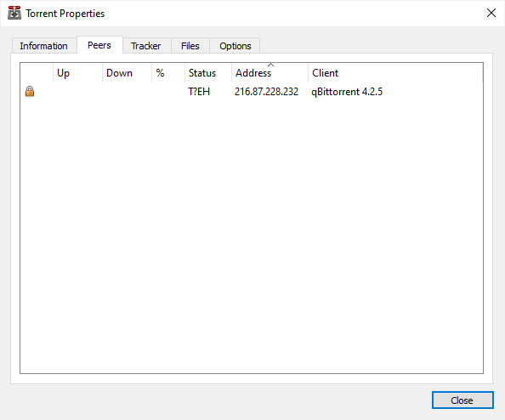505x420 pixels.
Task: Sort by the Client column header
Action: click(395, 73)
